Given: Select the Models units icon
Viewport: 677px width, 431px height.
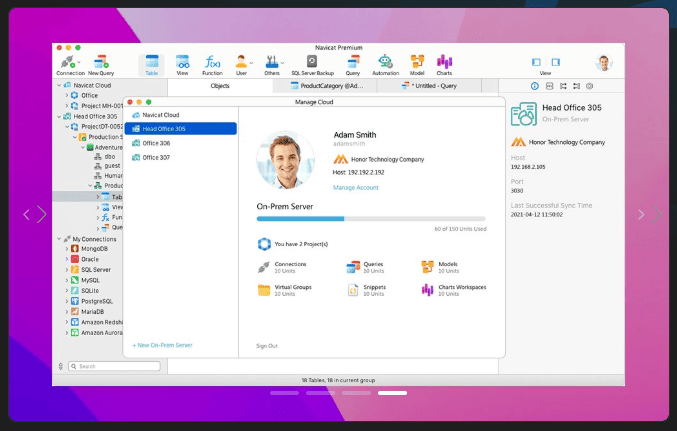Looking at the screenshot, I should pos(427,267).
